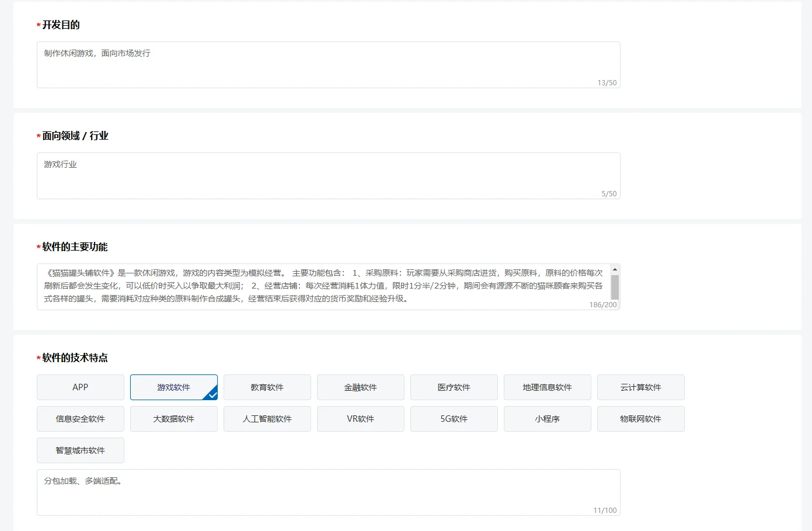
Task: Enable the 医疗软件 option
Action: [x=454, y=387]
